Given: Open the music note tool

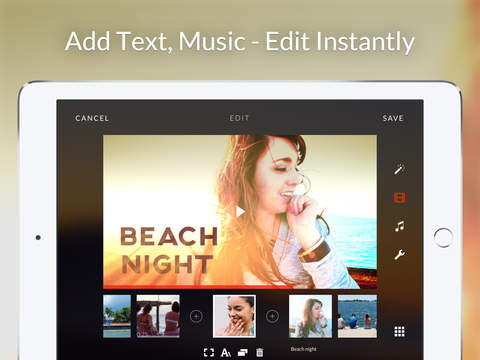Looking at the screenshot, I should (x=399, y=226).
